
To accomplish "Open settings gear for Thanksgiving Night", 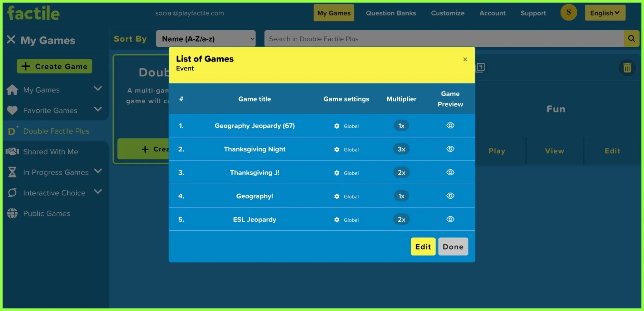I will pyautogui.click(x=336, y=150).
